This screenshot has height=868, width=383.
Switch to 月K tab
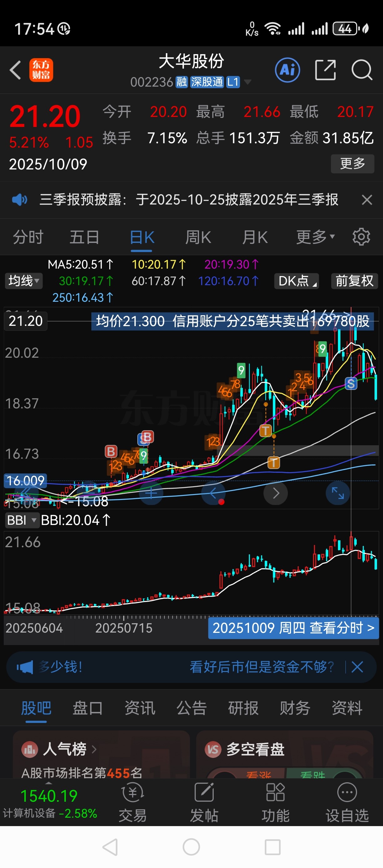click(255, 237)
